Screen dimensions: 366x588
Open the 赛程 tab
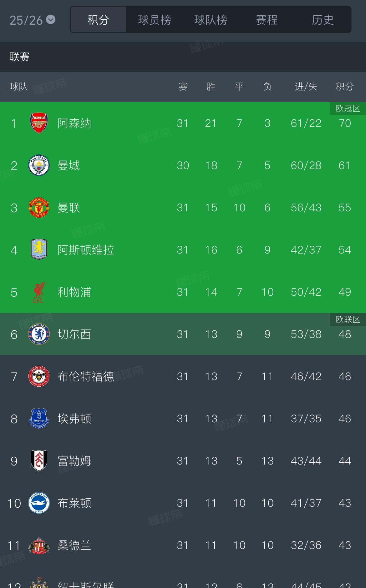267,20
